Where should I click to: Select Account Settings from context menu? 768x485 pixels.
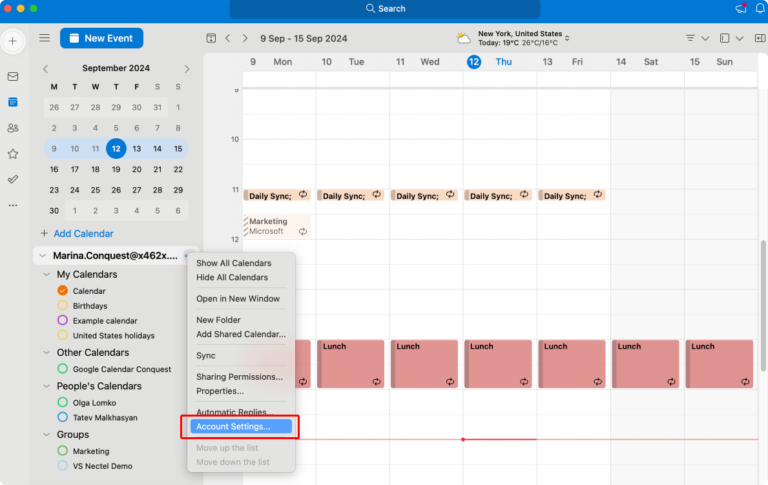[x=236, y=427]
